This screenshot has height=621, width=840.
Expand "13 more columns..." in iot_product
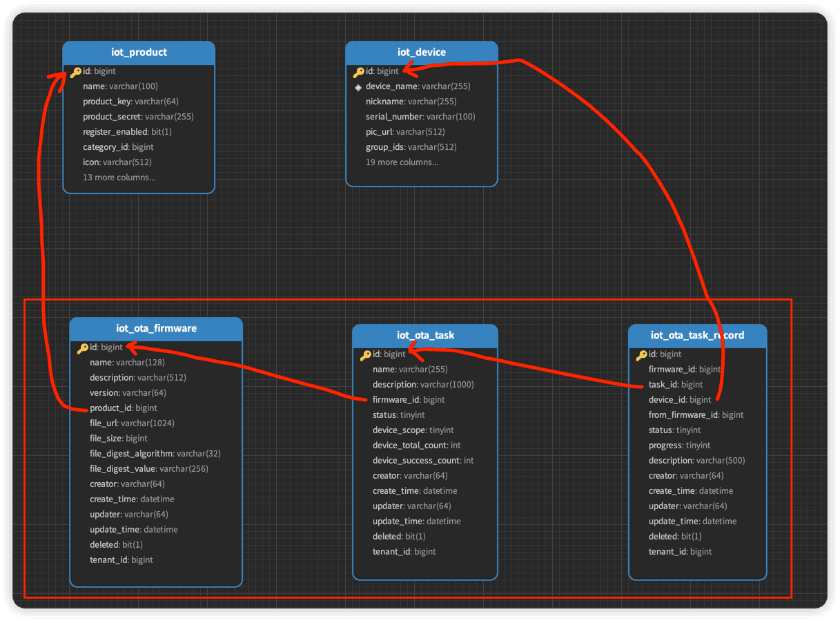(x=119, y=178)
